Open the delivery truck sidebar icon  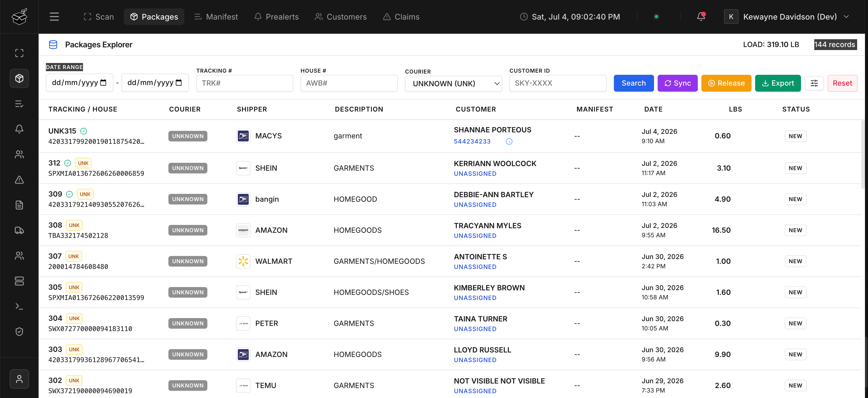point(19,230)
